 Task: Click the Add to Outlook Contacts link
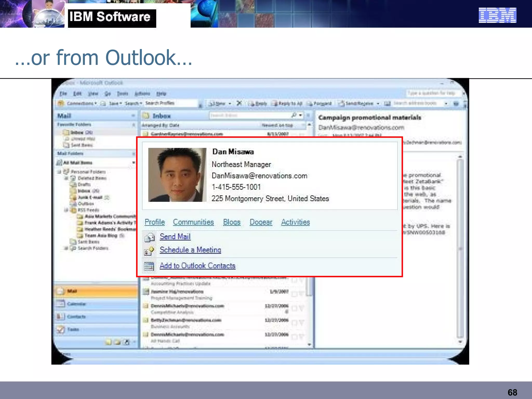[197, 266]
